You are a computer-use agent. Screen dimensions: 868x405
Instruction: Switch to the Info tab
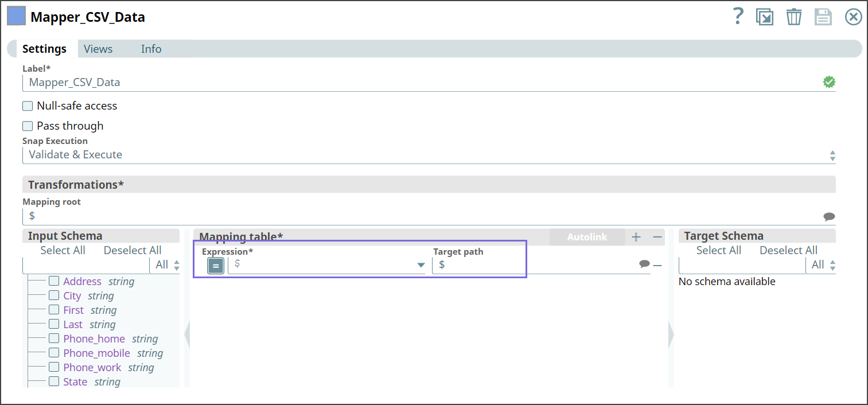point(151,49)
